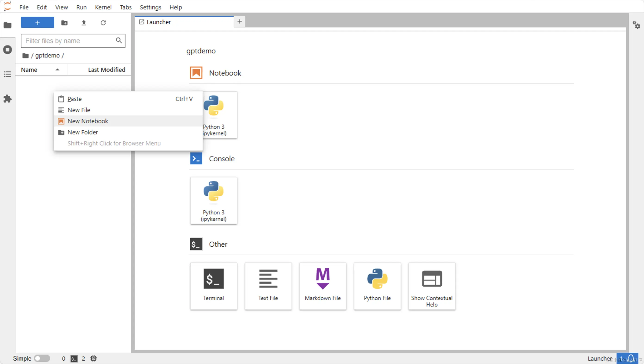The height and width of the screenshot is (364, 644).
Task: Open the Table of Contents sidebar
Action: coord(7,74)
